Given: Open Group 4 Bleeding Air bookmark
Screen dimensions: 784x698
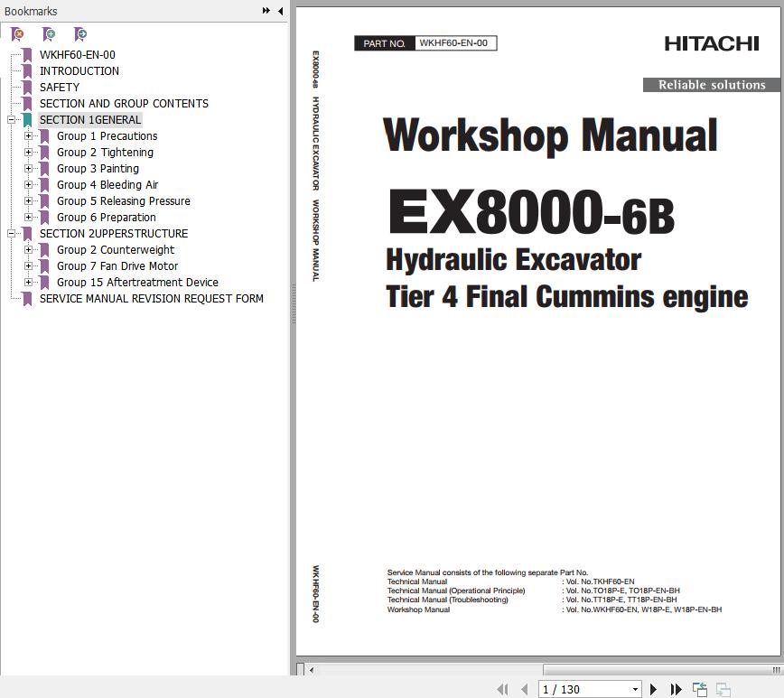Looking at the screenshot, I should click(107, 185).
